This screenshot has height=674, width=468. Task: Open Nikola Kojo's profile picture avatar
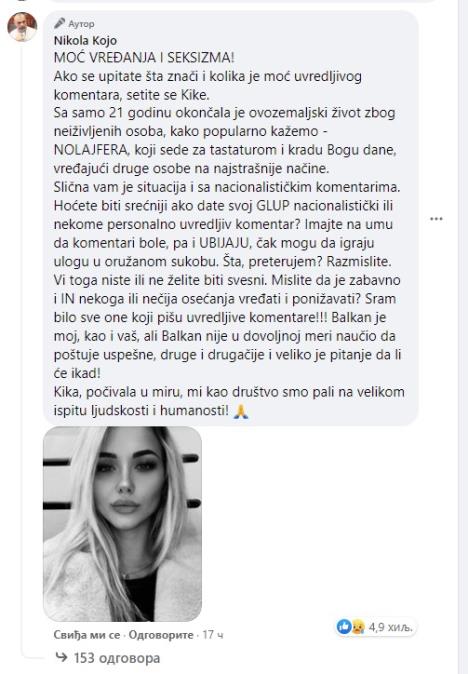(22, 27)
